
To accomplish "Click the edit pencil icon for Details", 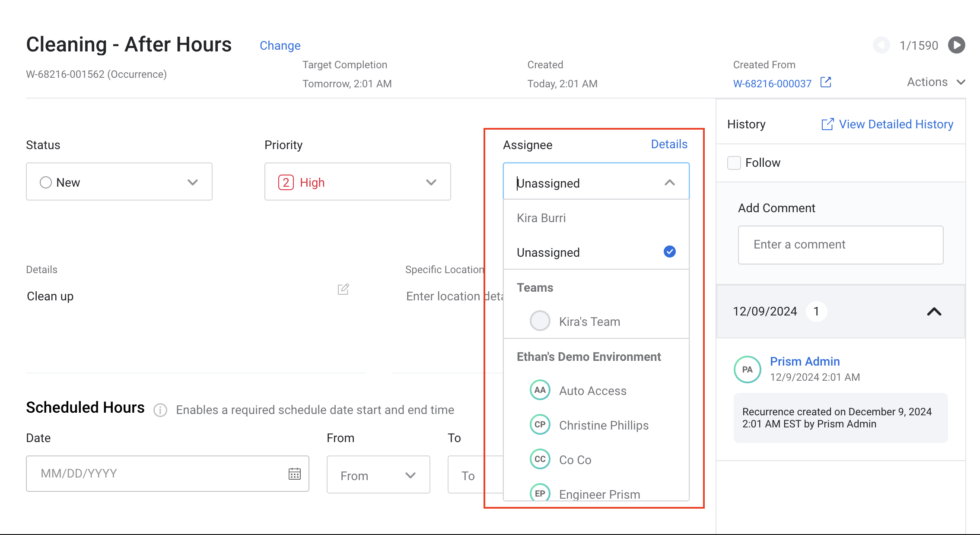I will 343,289.
